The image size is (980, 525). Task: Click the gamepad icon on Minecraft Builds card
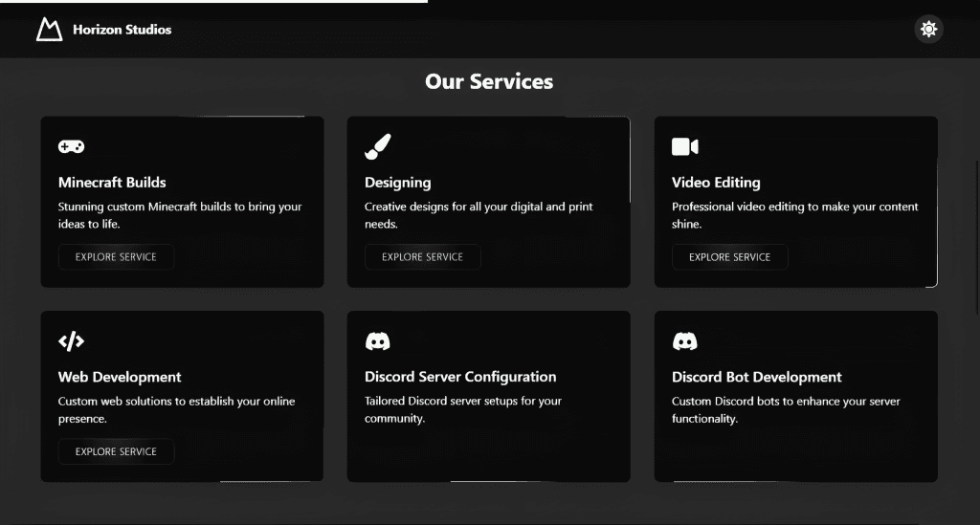[x=71, y=146]
